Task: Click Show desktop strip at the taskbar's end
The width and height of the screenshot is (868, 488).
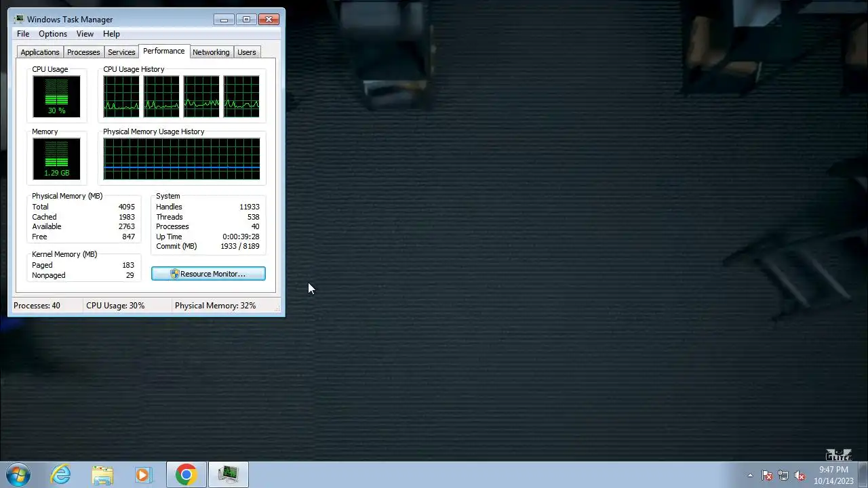Action: pos(863,475)
